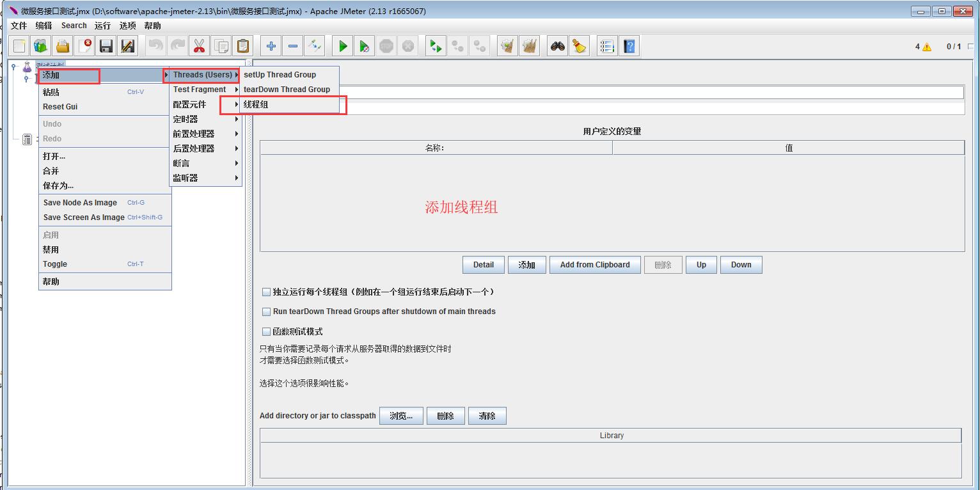This screenshot has height=490, width=980.
Task: Collapse the test plan root tree node
Action: pos(14,67)
